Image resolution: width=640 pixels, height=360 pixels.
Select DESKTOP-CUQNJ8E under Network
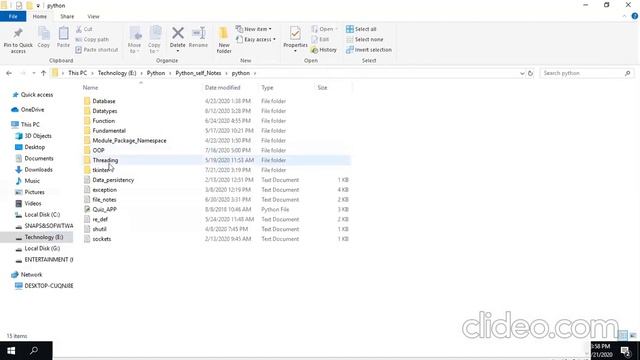click(49, 286)
